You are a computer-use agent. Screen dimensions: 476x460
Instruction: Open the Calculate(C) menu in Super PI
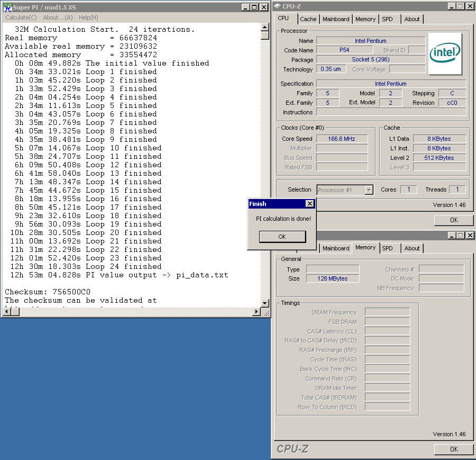click(21, 17)
